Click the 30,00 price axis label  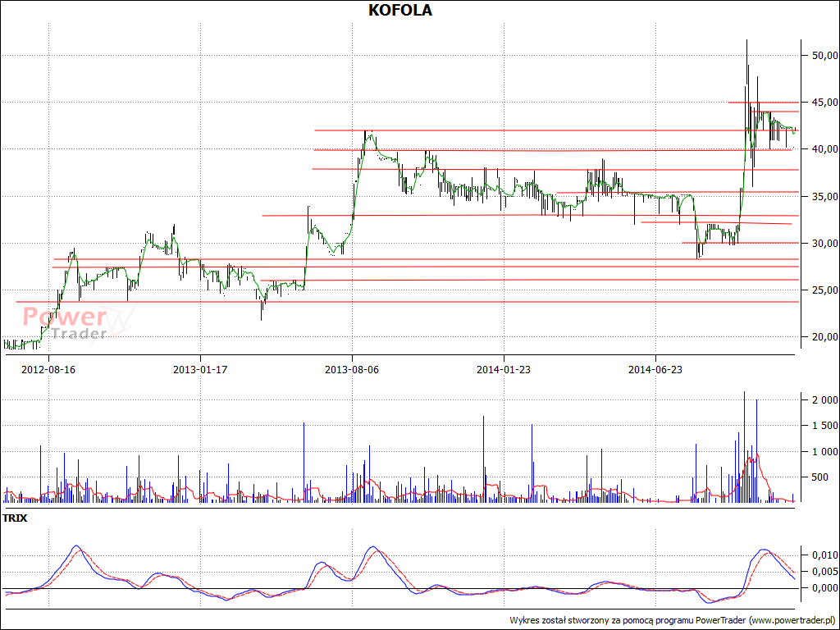[x=824, y=243]
